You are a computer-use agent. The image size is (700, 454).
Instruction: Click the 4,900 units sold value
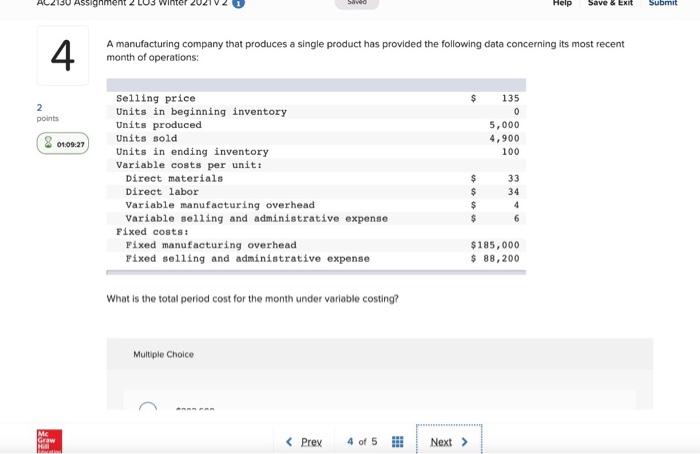pos(504,138)
